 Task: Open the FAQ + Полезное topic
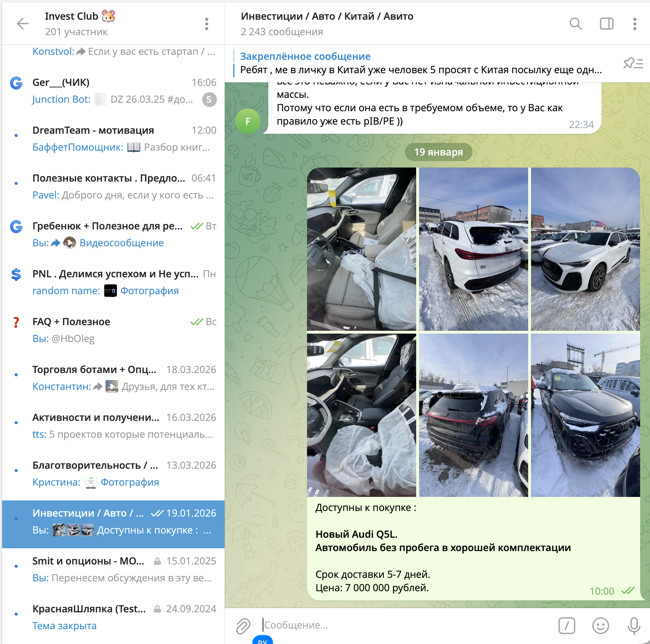(x=113, y=330)
